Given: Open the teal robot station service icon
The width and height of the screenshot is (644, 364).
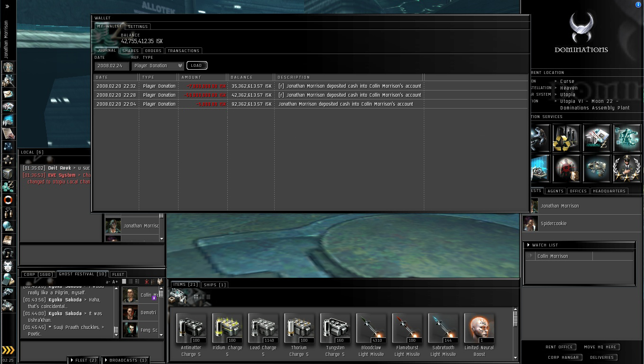Looking at the screenshot, I should click(x=627, y=138).
